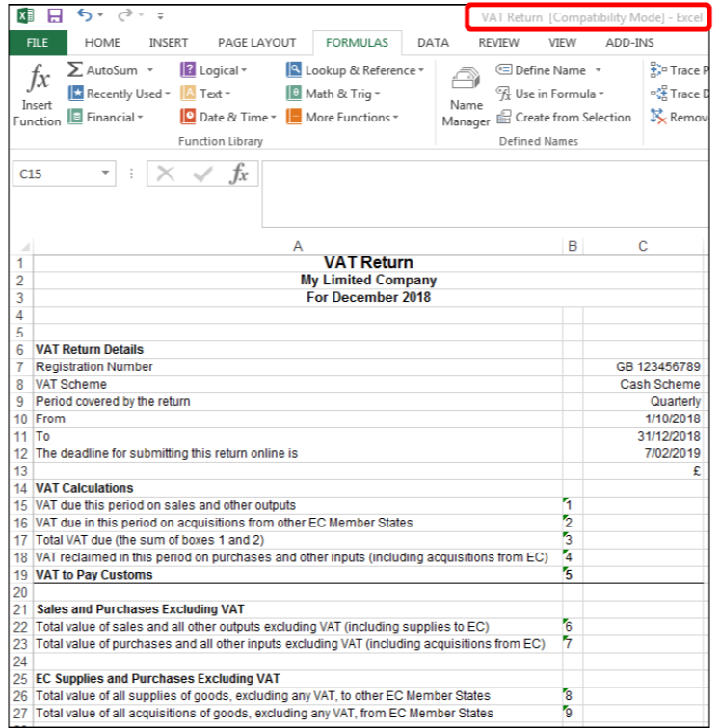
Task: Expand the AutoSum dropdown arrow
Action: 150,70
